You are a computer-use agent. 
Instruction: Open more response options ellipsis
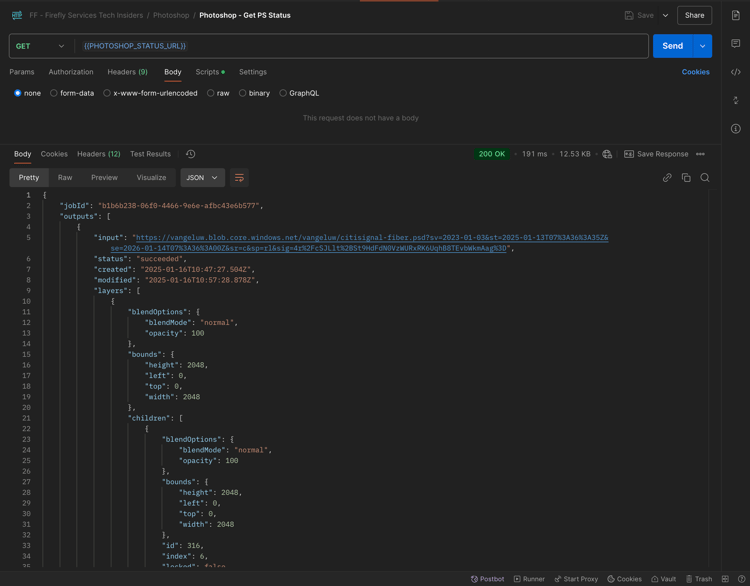700,154
